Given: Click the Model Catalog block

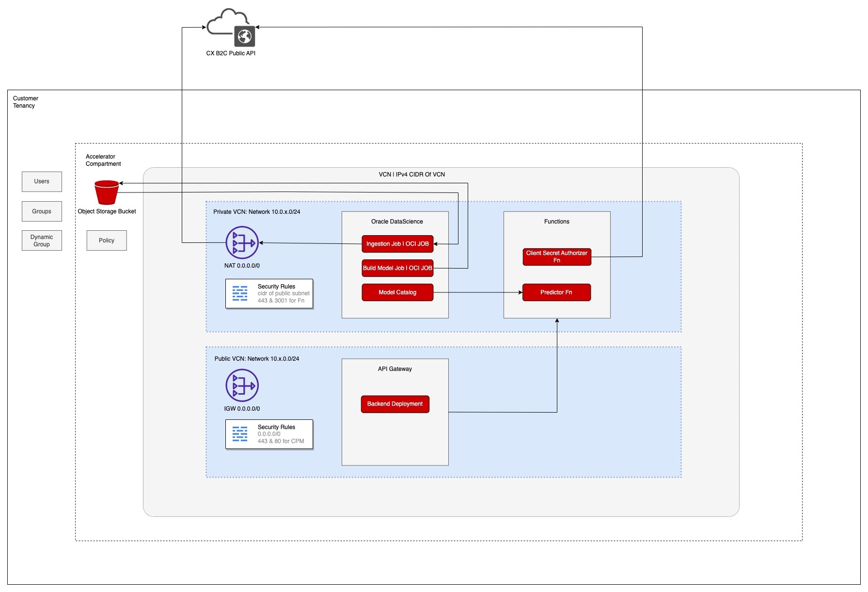Looking at the screenshot, I should click(x=397, y=292).
